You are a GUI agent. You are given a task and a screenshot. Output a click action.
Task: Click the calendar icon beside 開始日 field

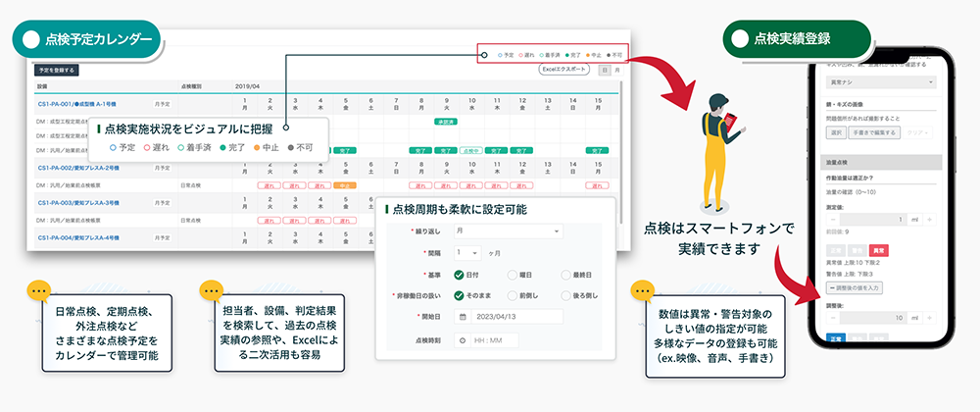point(462,317)
